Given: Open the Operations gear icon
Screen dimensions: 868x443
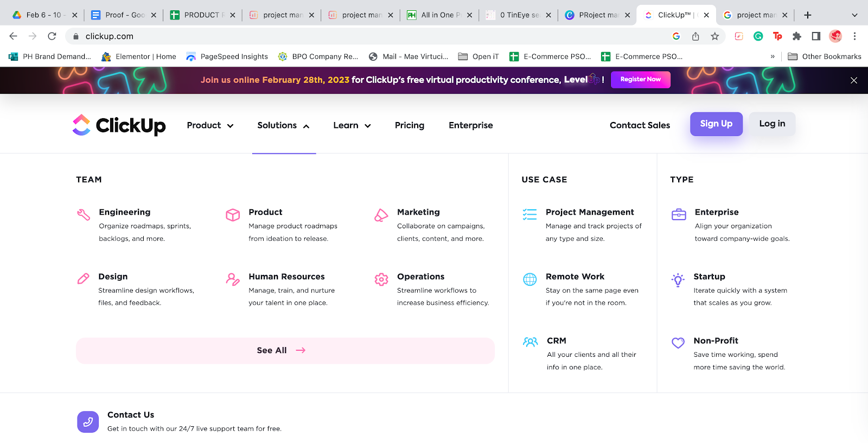Looking at the screenshot, I should tap(381, 279).
